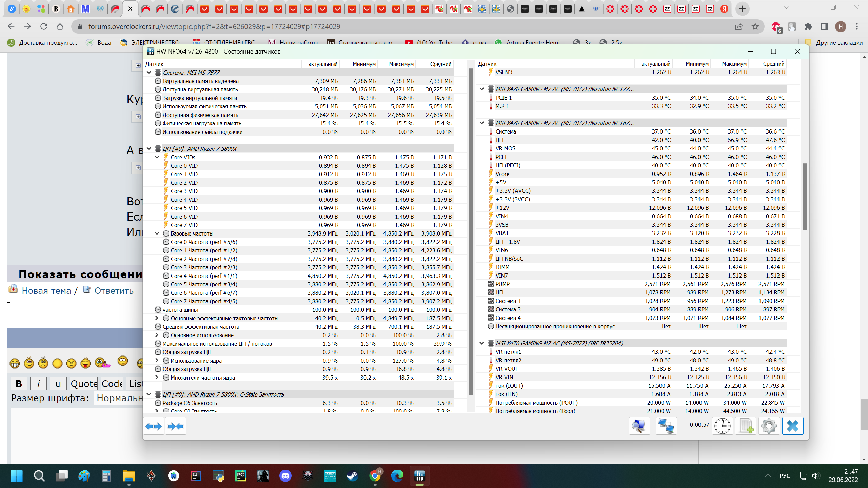Open Steam from the taskbar
The height and width of the screenshot is (488, 868).
point(352,476)
